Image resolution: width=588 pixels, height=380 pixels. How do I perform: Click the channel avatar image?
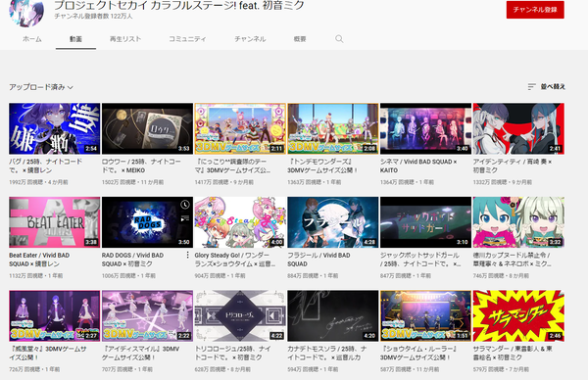tap(26, 12)
